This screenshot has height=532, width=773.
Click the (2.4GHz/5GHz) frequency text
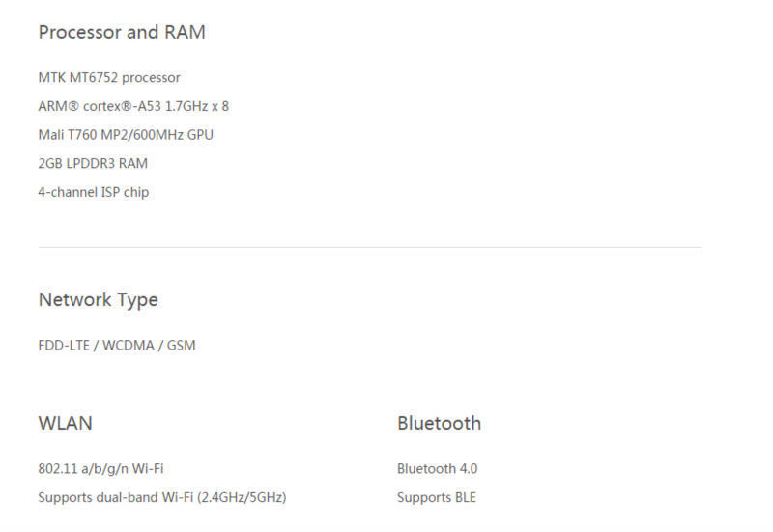pos(242,498)
